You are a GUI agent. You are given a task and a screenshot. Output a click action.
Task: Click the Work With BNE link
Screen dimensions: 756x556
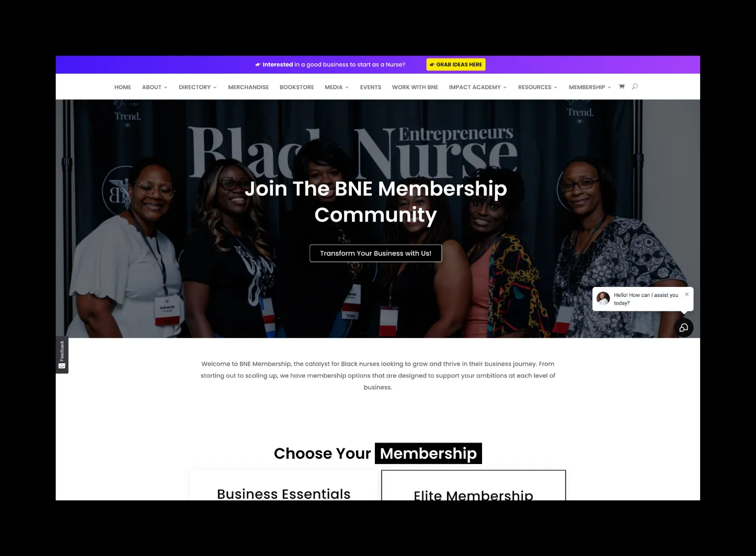point(415,87)
